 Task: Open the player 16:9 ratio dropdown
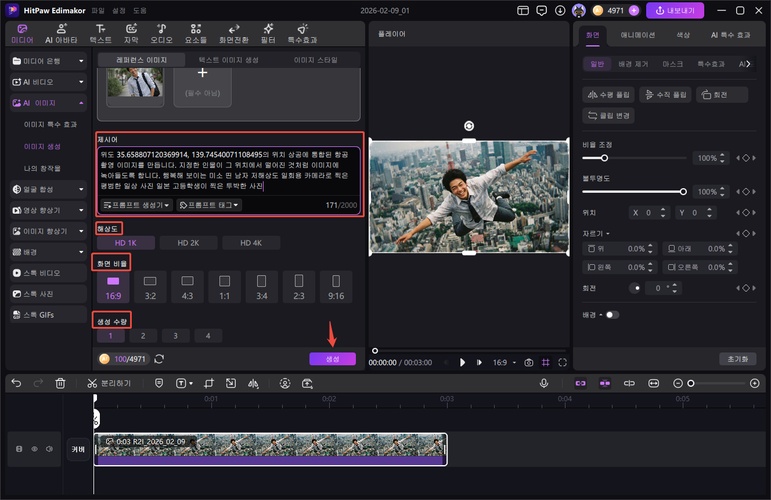coord(504,362)
